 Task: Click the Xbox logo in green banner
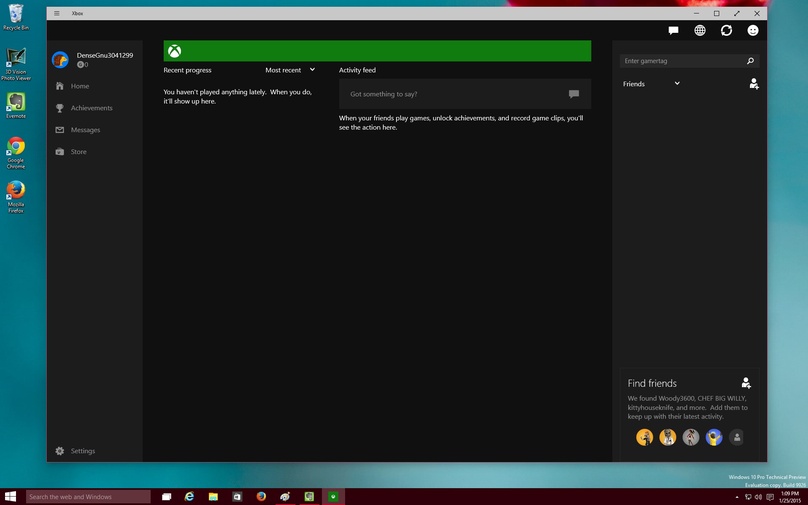(x=175, y=51)
